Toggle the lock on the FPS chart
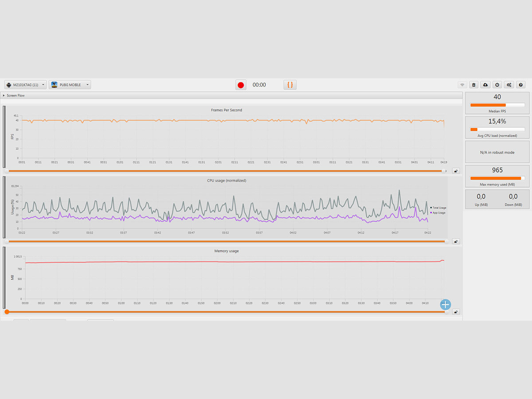 (456, 171)
